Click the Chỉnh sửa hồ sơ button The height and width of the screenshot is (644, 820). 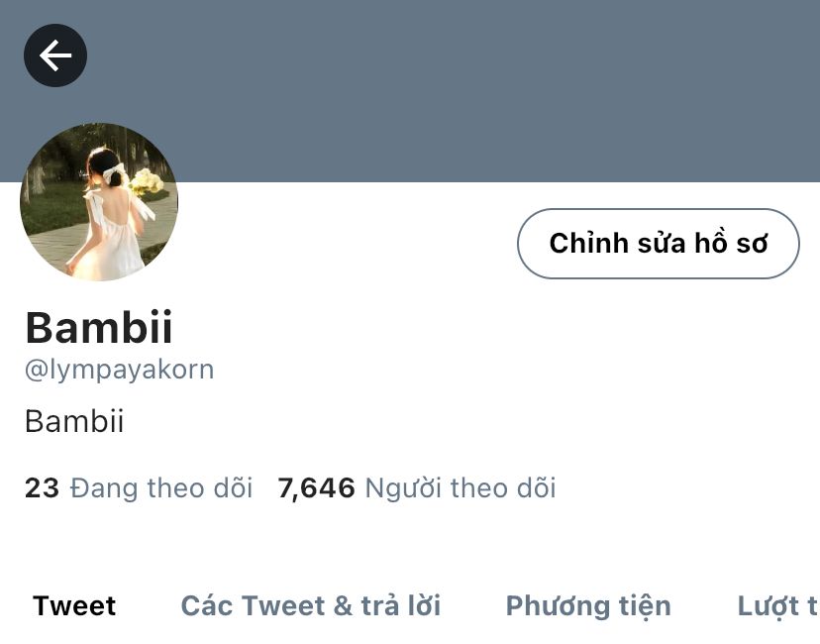pyautogui.click(x=658, y=244)
